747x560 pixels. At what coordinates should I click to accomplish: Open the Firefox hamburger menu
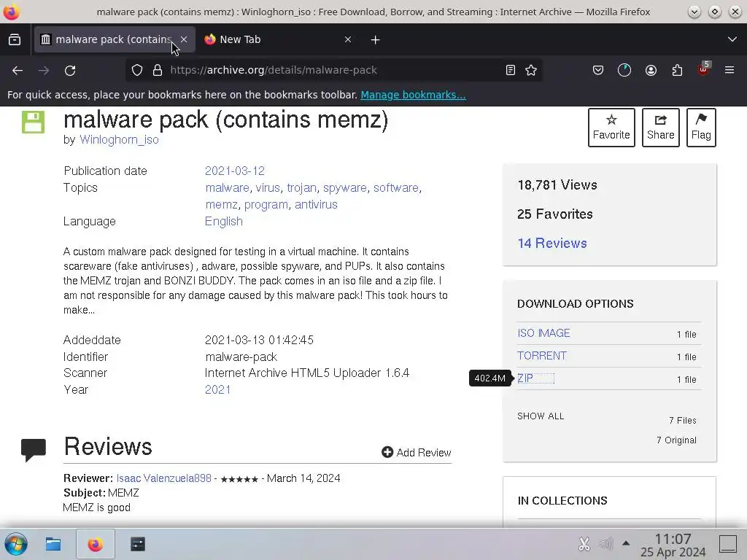pyautogui.click(x=729, y=71)
